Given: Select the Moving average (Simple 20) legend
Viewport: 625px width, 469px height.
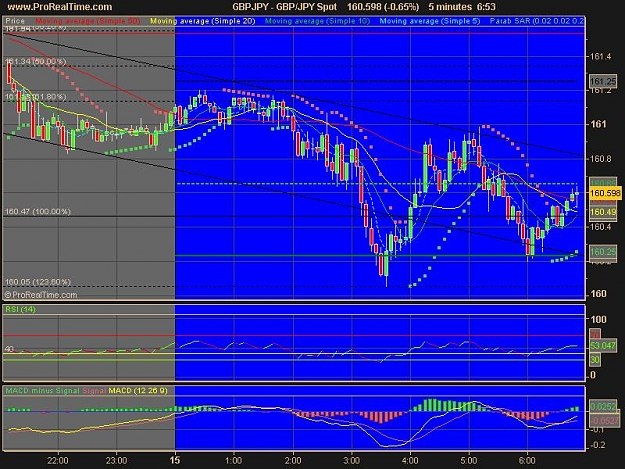Looking at the screenshot, I should pyautogui.click(x=202, y=21).
